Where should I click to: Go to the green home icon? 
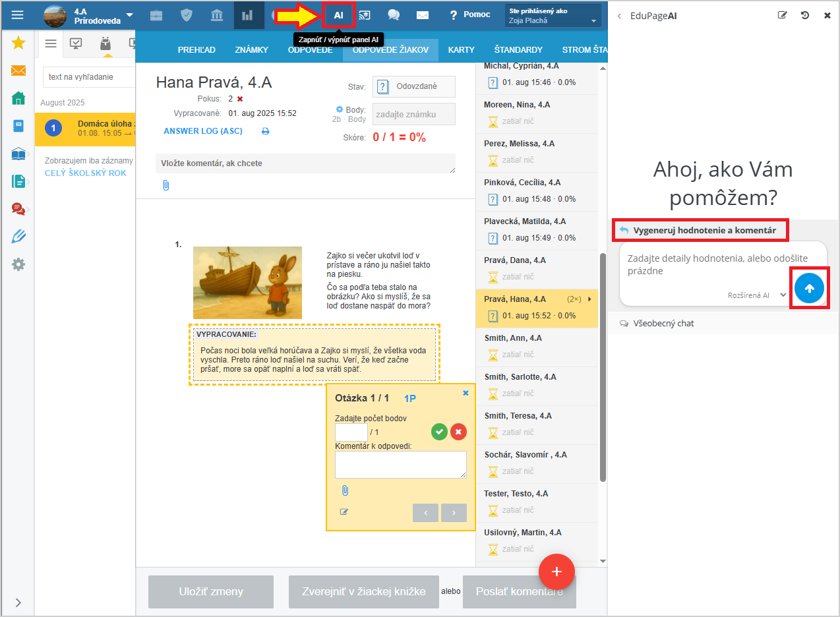click(x=18, y=98)
